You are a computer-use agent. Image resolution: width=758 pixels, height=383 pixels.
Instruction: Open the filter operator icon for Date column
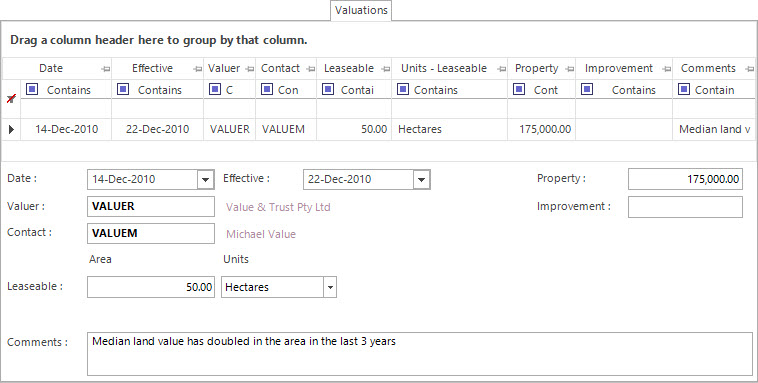point(31,89)
